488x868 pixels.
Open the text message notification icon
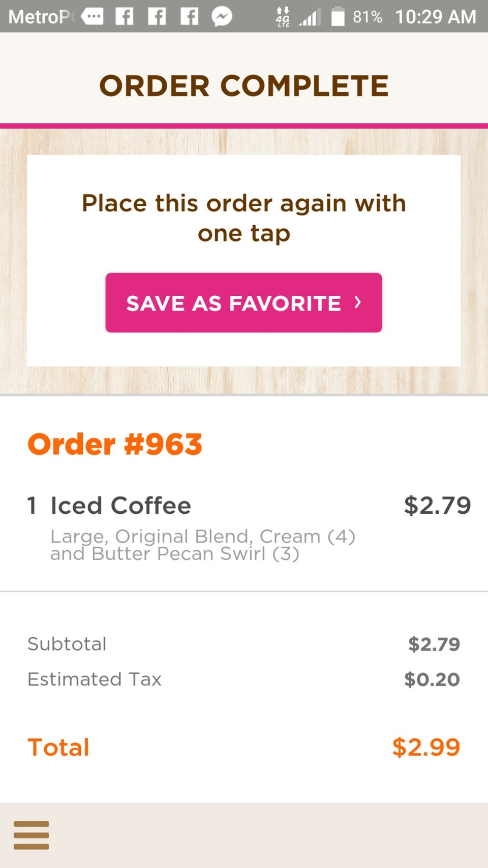coord(92,16)
